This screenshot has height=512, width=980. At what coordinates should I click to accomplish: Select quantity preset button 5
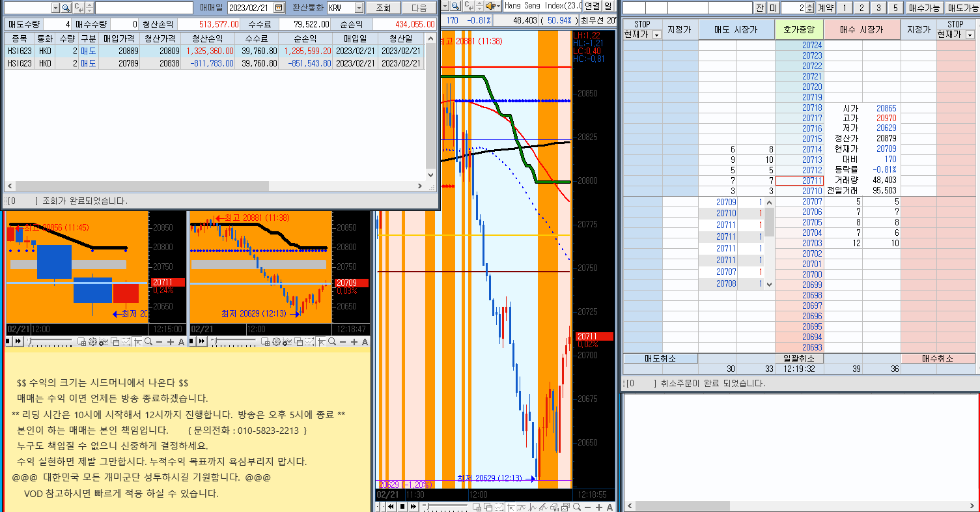[x=896, y=8]
